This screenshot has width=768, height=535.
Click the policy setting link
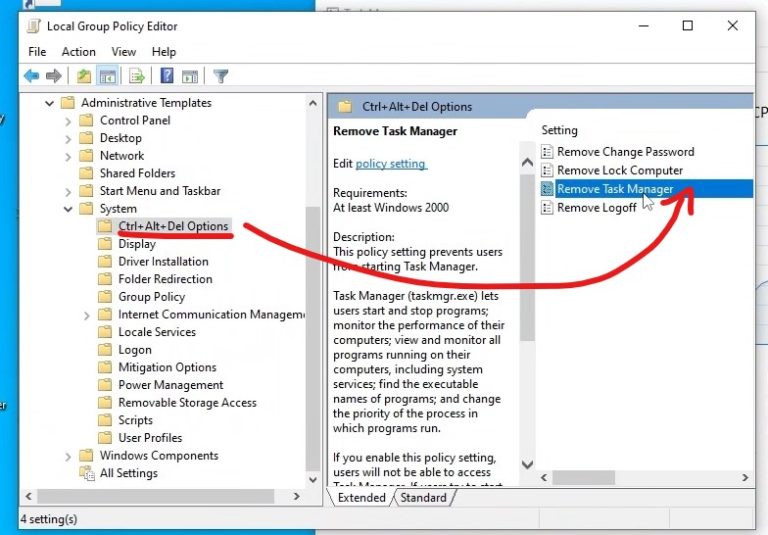click(x=391, y=164)
